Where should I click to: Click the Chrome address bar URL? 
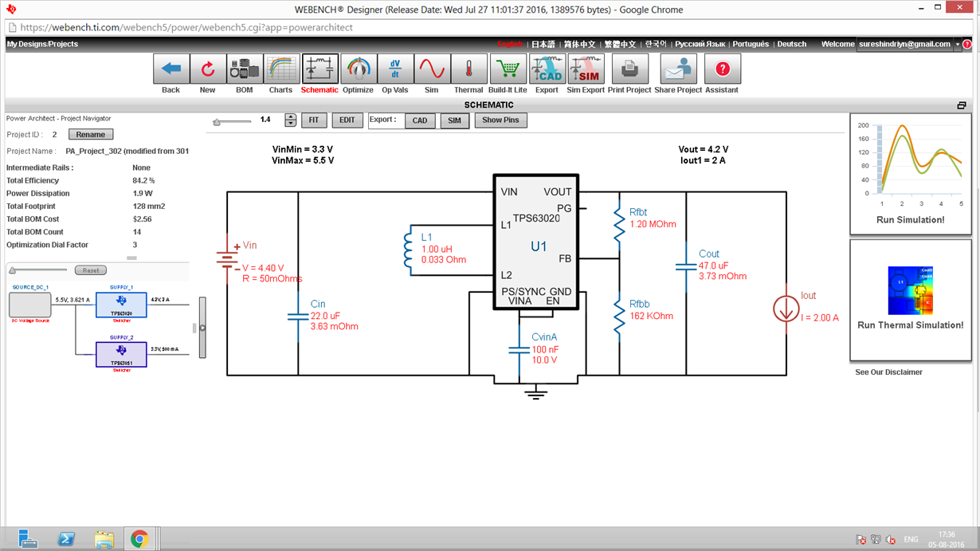[x=186, y=27]
